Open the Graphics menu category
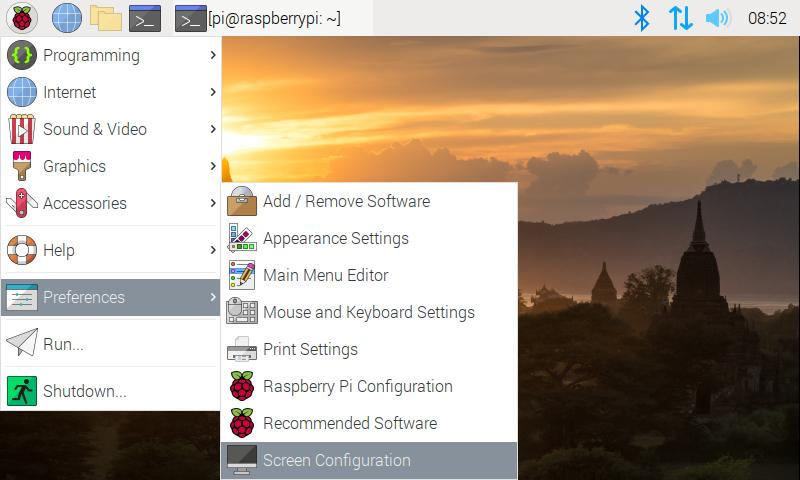Screen dimensions: 800x480 74,166
